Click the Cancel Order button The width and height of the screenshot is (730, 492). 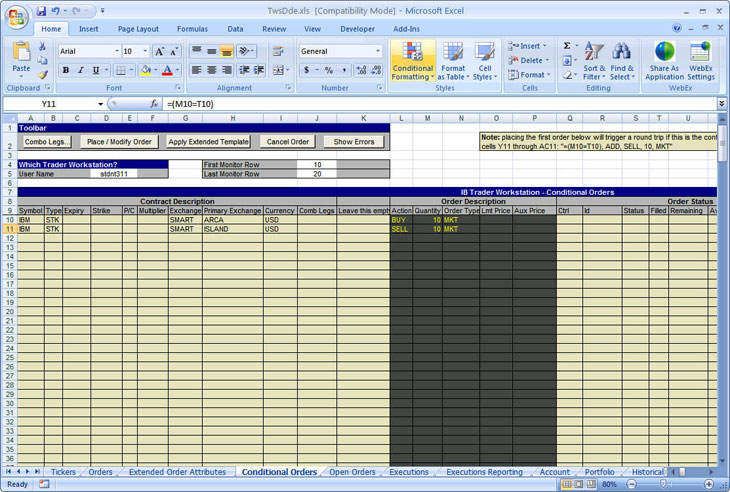(x=287, y=142)
